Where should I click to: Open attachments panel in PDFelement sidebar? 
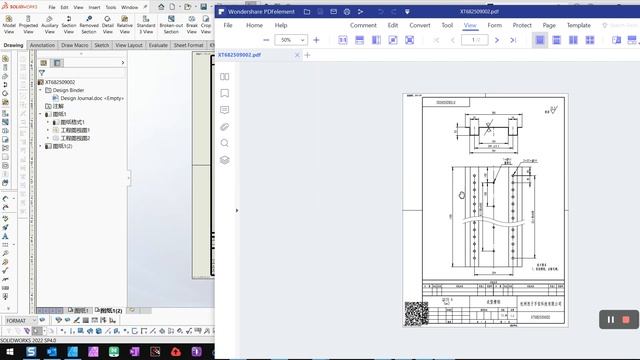[x=224, y=127]
